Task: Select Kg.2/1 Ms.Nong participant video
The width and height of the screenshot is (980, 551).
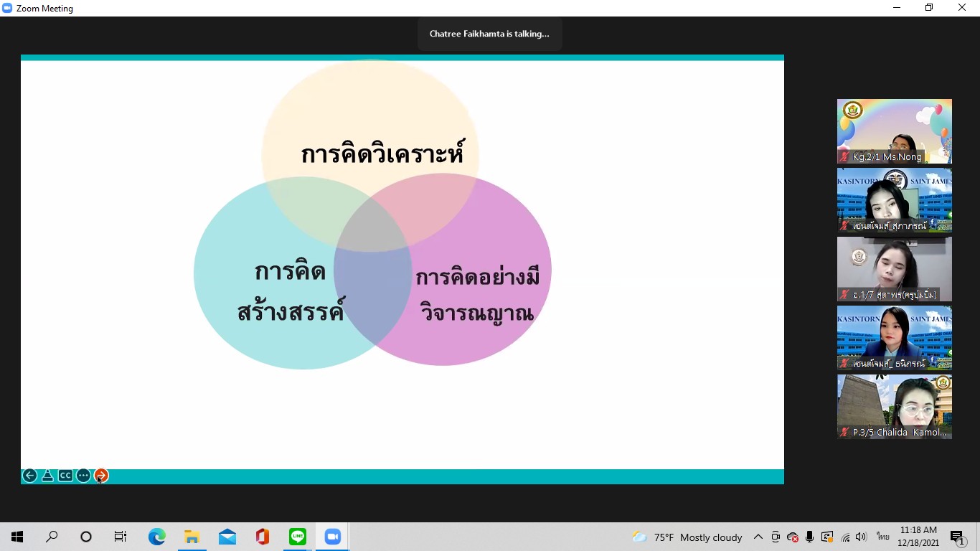Action: [x=894, y=131]
